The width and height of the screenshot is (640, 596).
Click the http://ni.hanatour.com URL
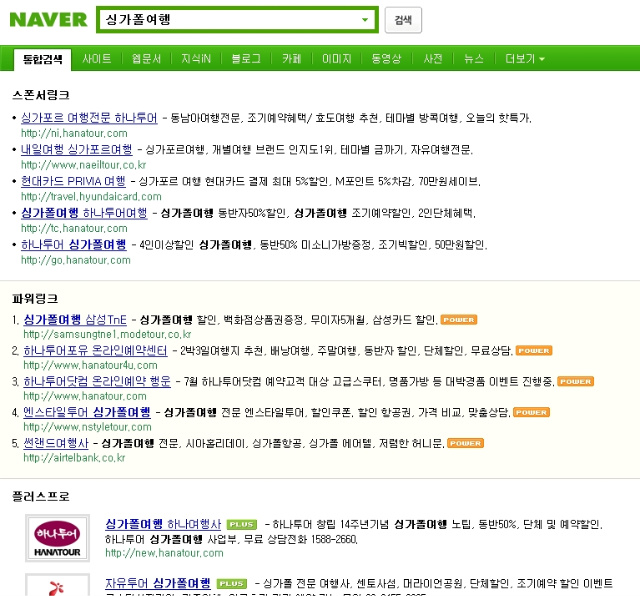[x=74, y=133]
